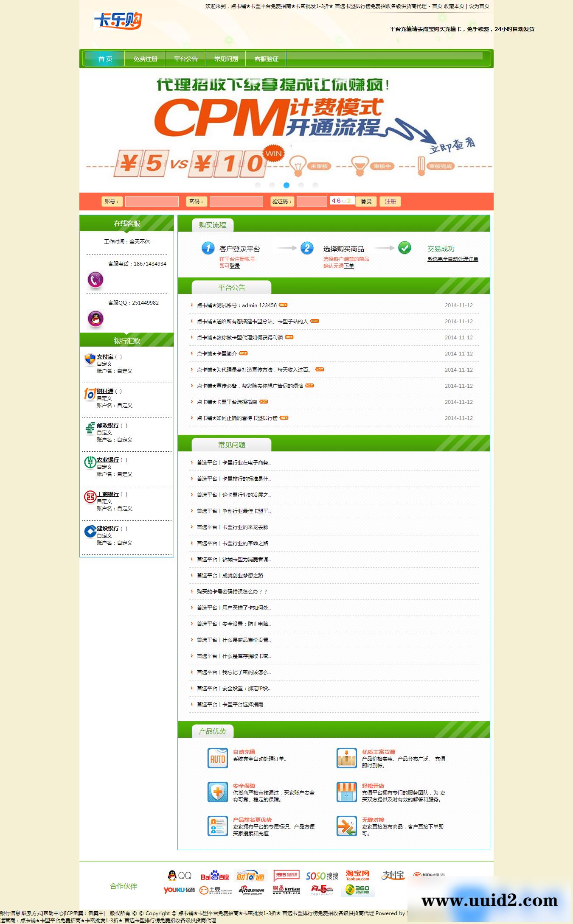
Task: Open the 免费注册 navigation tab
Action: coord(145,59)
